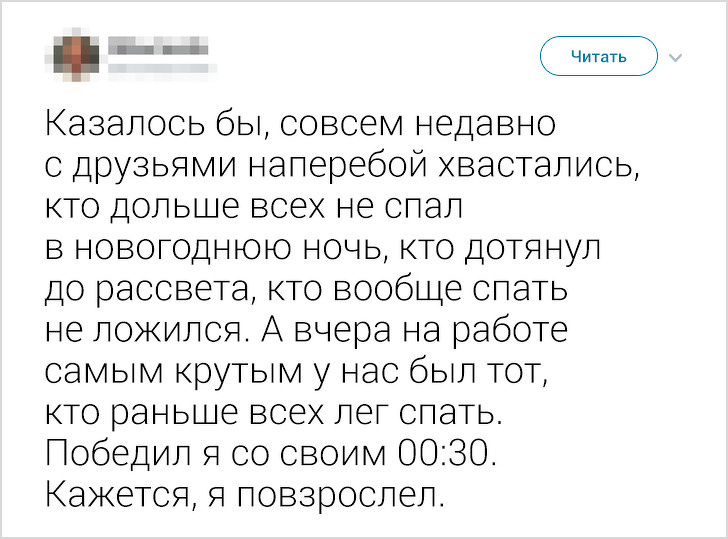Viewport: 728px width, 539px height.
Task: Click the blurred username handle below name
Action: click(158, 68)
